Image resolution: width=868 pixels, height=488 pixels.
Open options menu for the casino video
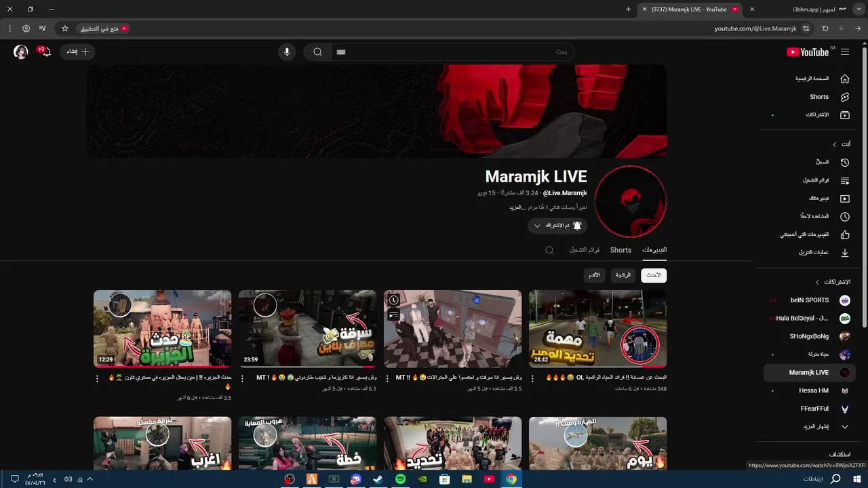387,379
